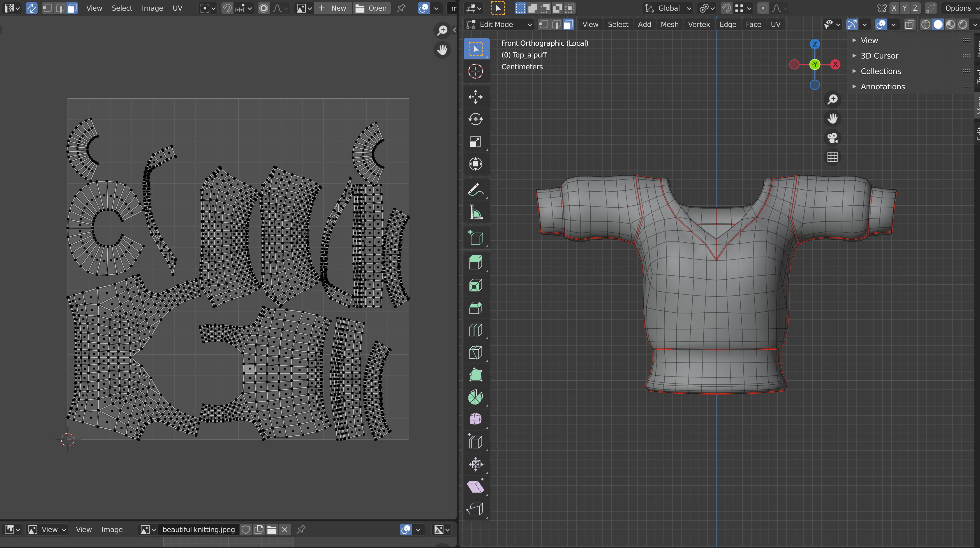
Task: Select the Knife tool
Action: pos(475,352)
